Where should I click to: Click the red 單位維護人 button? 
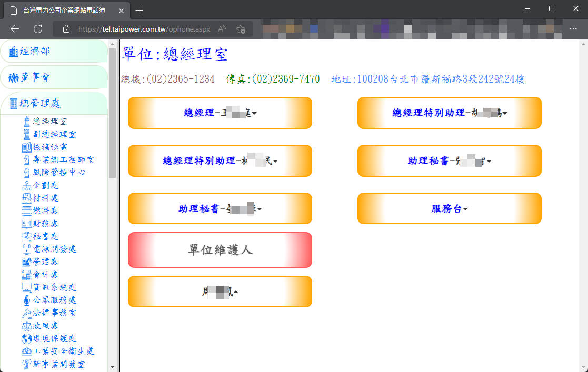pos(220,250)
